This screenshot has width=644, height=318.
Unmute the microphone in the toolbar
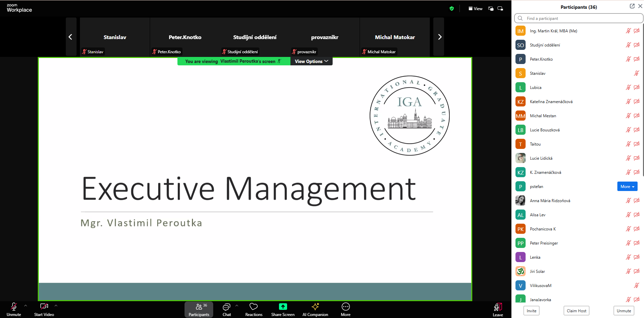(x=14, y=307)
